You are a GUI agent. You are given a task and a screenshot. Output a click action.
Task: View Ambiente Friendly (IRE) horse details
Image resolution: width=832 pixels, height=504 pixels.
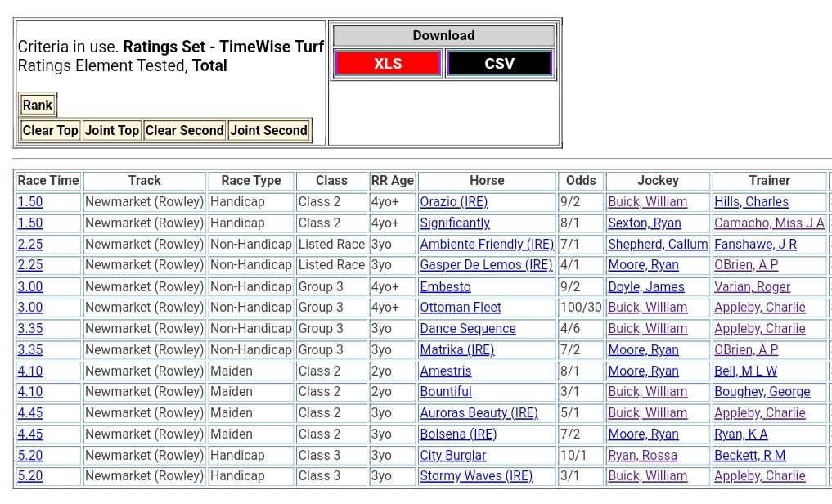tap(487, 245)
